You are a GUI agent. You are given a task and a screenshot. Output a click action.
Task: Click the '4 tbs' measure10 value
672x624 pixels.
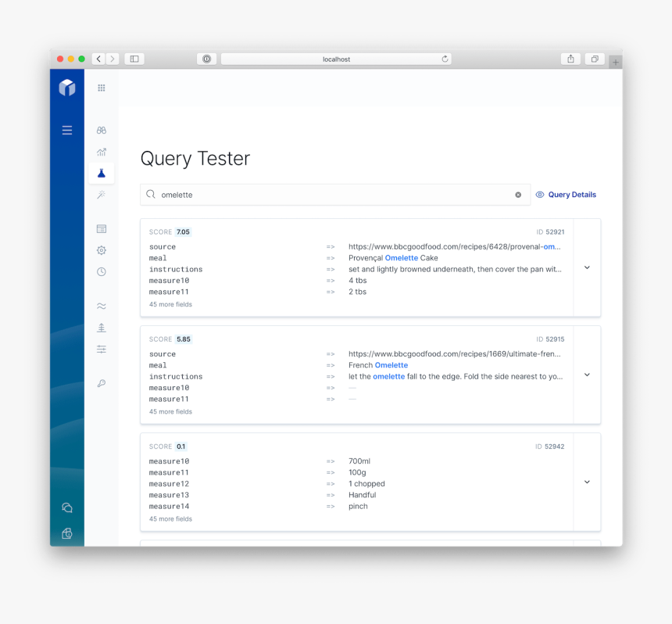357,281
